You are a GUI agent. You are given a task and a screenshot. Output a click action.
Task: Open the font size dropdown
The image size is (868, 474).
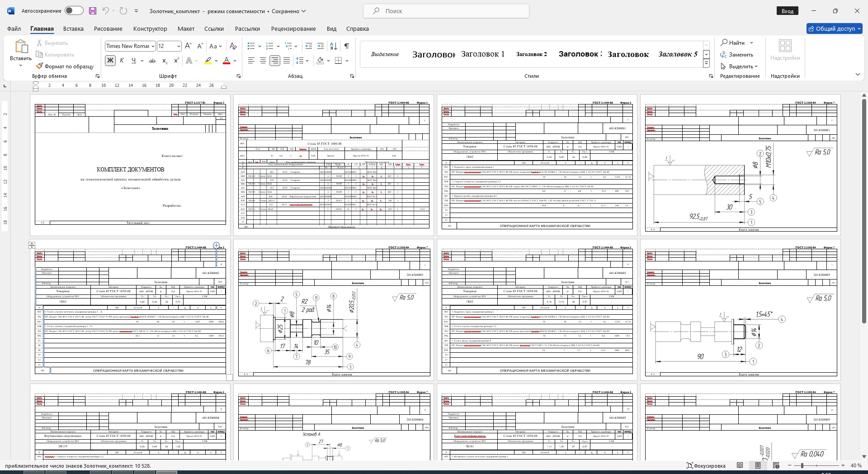pyautogui.click(x=179, y=46)
